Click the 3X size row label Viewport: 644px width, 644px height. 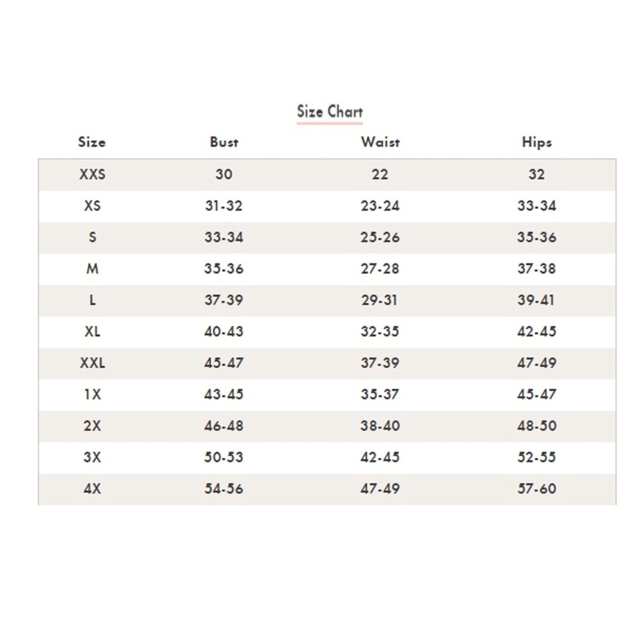[92, 457]
